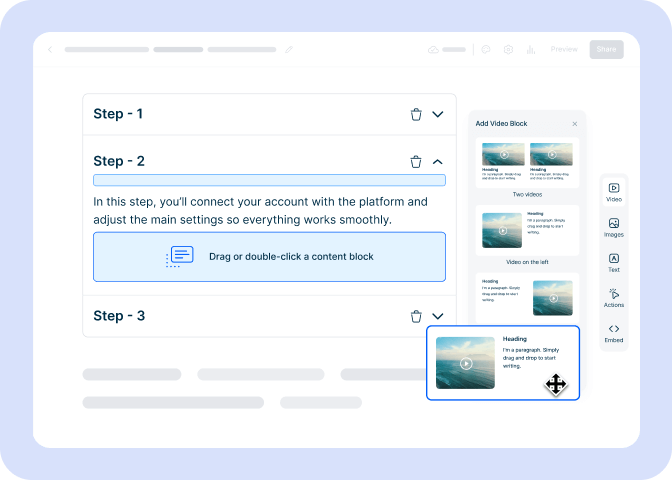Click the Drag or double-click content block area
The image size is (672, 480).
coord(270,257)
